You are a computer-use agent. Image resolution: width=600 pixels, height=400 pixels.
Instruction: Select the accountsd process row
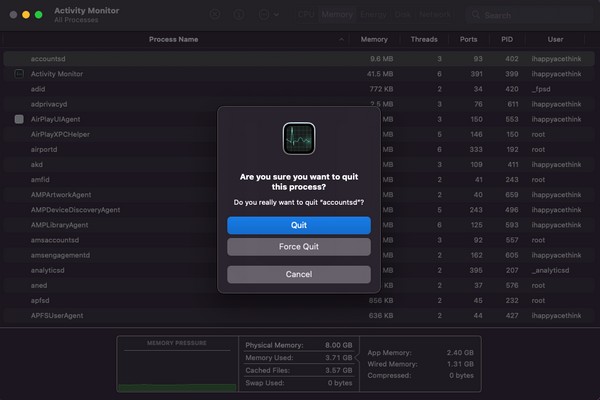[299, 59]
